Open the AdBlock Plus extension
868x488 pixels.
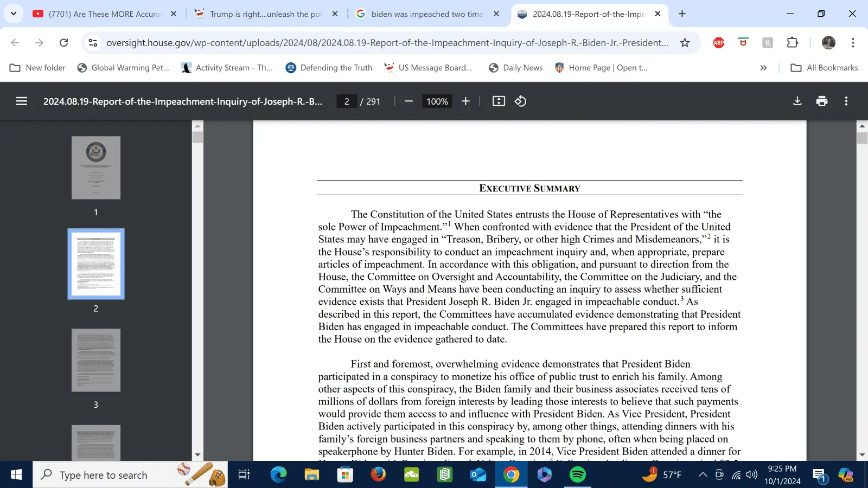pos(719,43)
